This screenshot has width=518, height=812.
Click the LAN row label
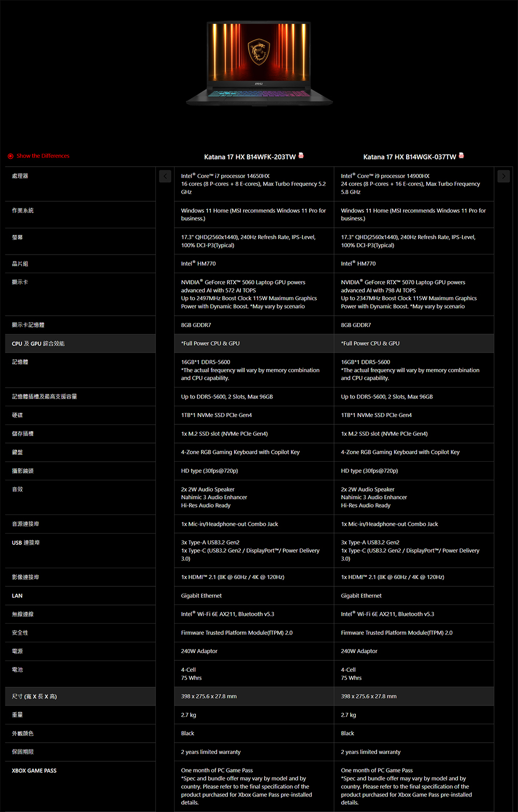17,596
